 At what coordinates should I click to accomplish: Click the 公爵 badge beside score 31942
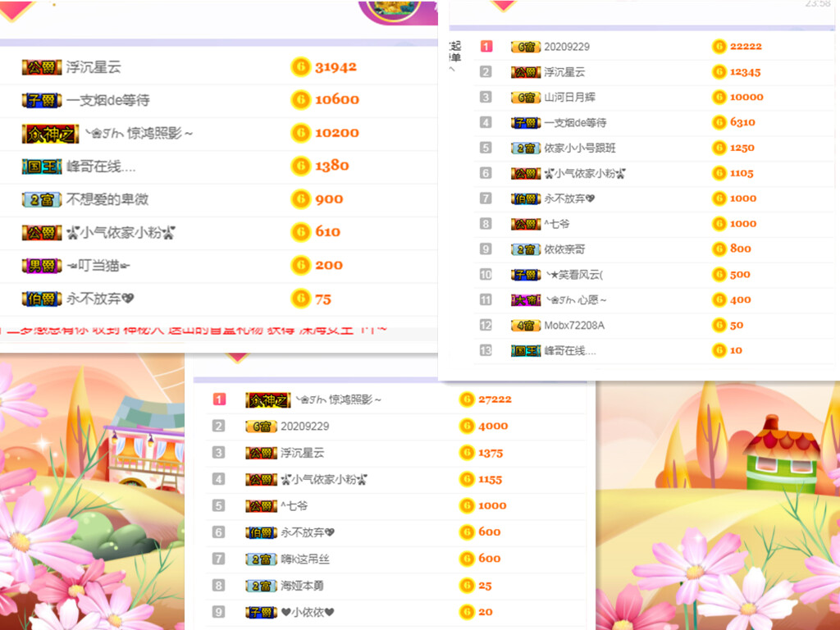[x=42, y=67]
